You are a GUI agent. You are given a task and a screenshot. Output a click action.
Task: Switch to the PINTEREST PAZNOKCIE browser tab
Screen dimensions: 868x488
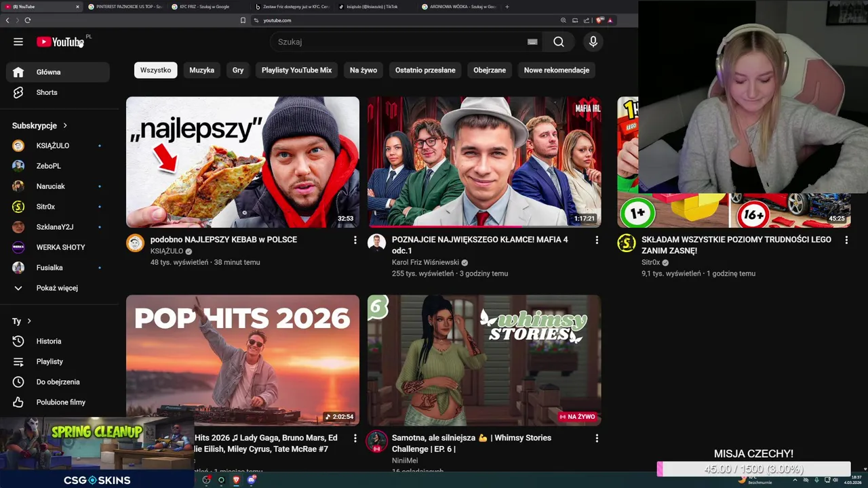[125, 7]
